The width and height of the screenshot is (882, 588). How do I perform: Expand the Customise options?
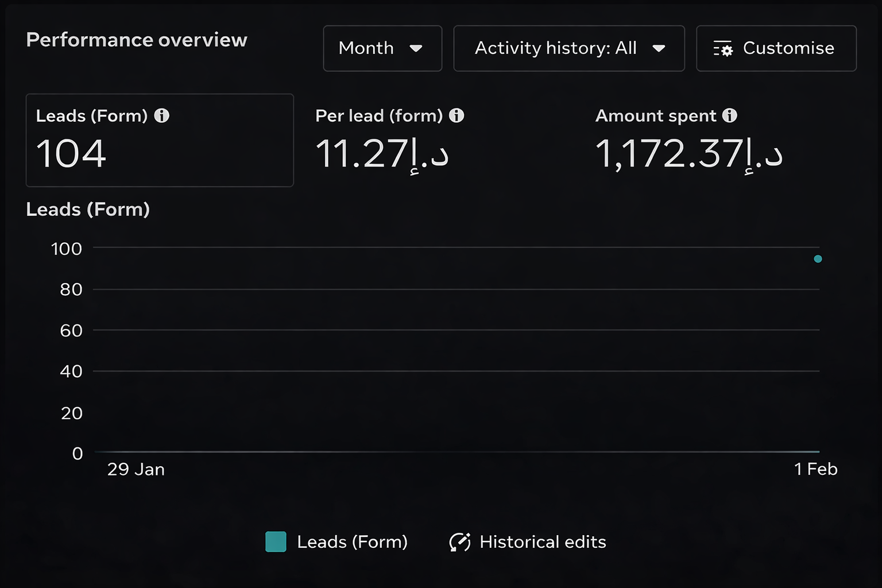pyautogui.click(x=776, y=49)
